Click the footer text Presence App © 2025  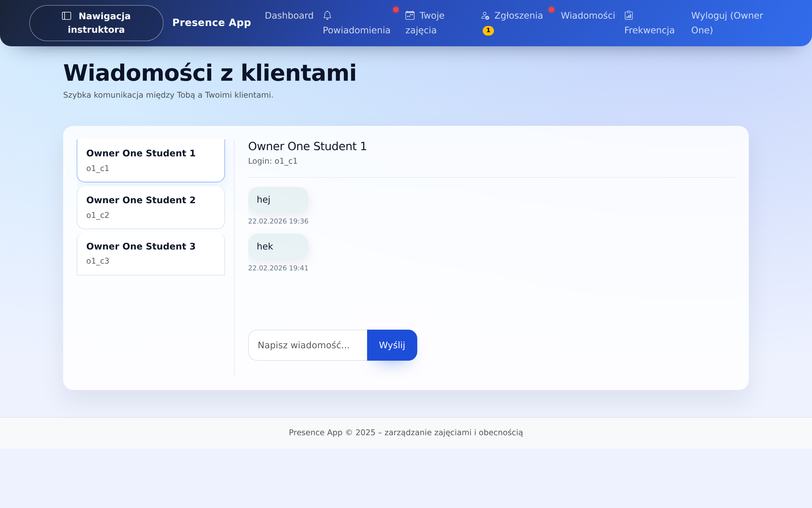pyautogui.click(x=332, y=432)
